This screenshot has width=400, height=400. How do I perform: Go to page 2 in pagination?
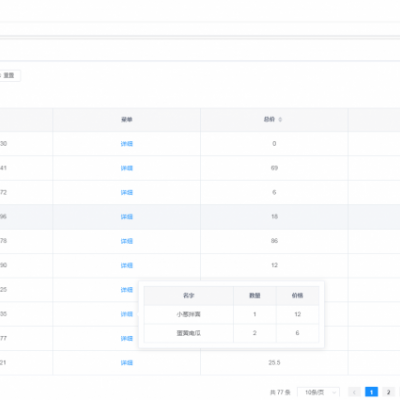tap(388, 392)
